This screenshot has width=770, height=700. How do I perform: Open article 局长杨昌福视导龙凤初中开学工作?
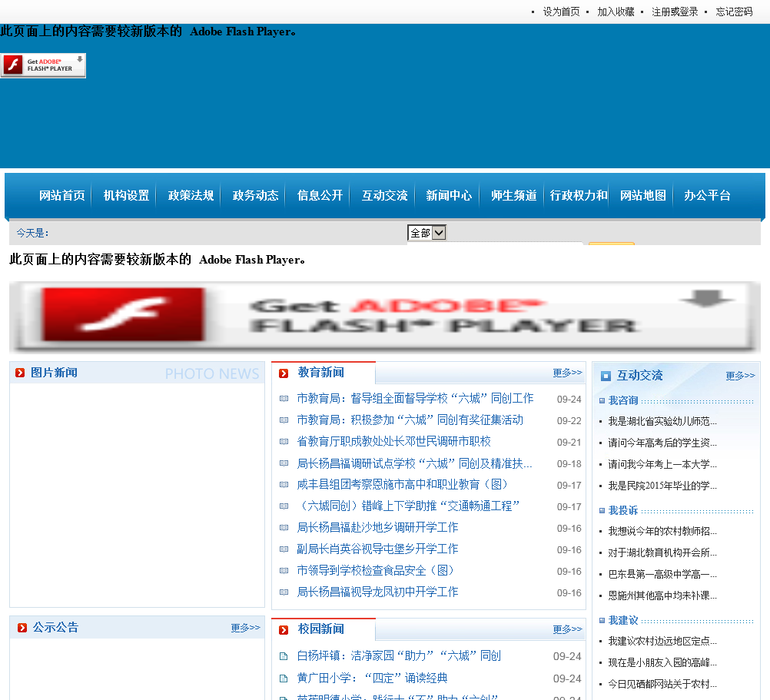point(377,592)
